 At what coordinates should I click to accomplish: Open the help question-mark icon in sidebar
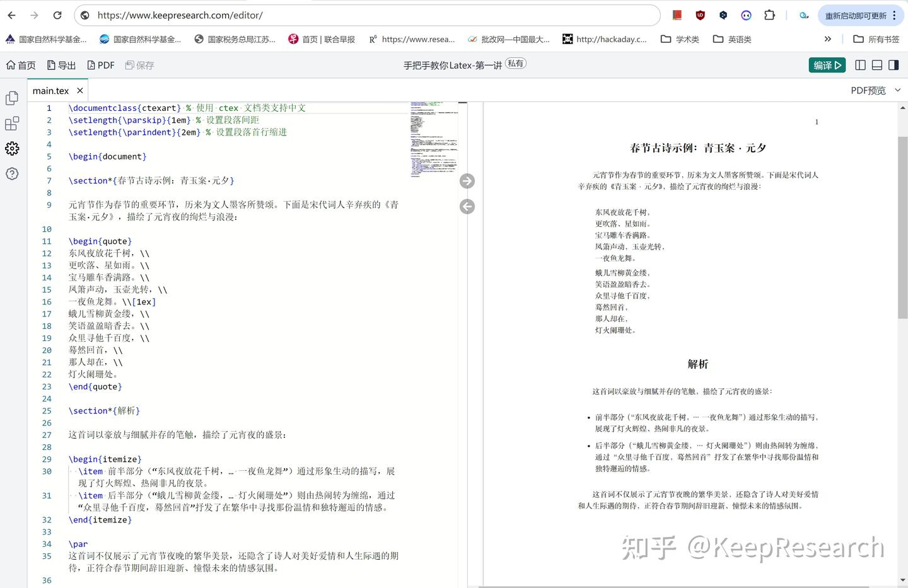tap(12, 174)
